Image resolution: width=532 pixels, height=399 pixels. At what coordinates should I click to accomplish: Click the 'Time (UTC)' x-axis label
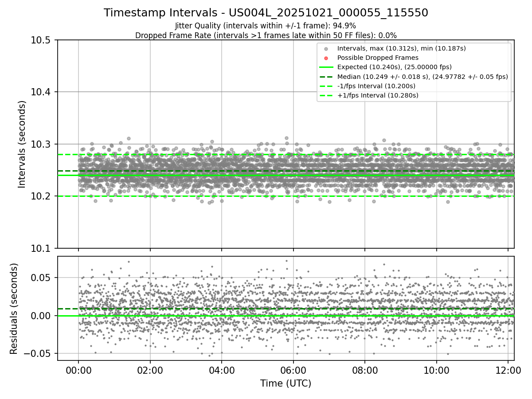coord(286,383)
